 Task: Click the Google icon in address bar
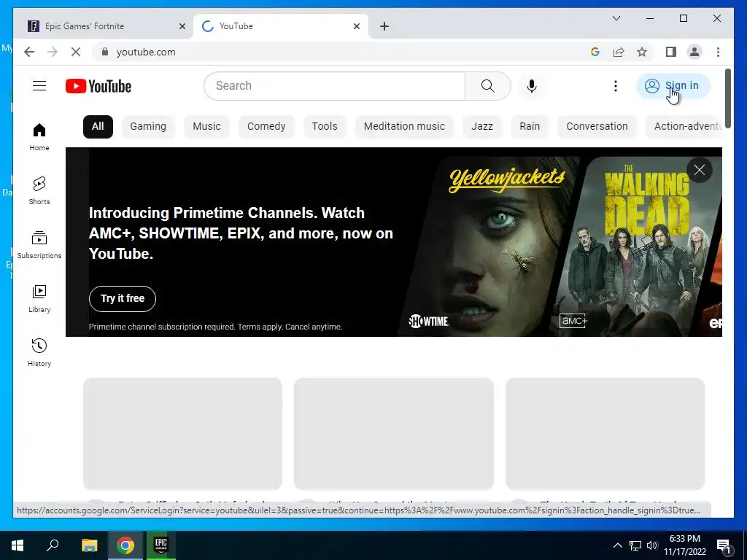[x=595, y=52]
